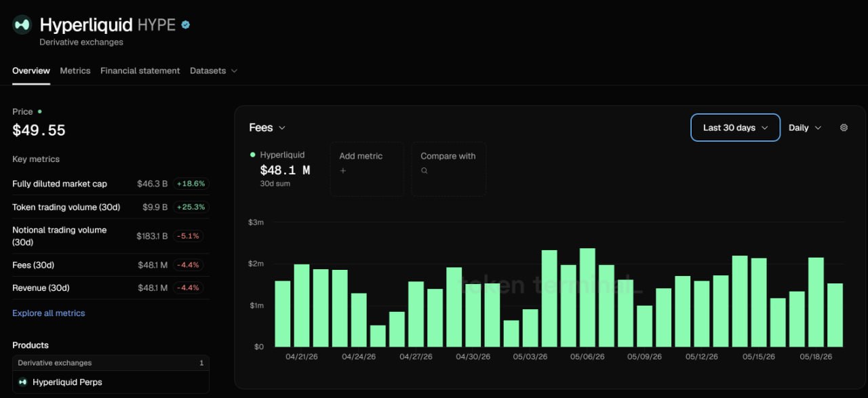Click the Add metric box

(367, 169)
